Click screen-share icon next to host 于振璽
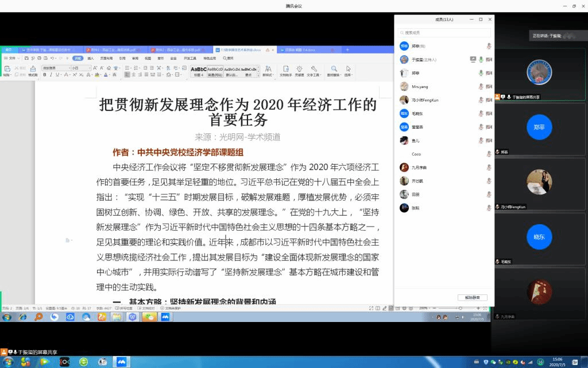588x368 pixels. tap(473, 59)
